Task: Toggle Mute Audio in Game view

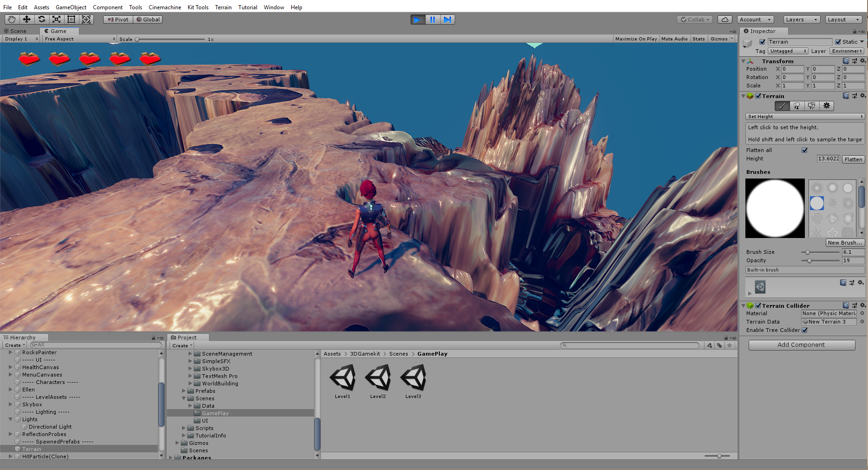Action: coord(674,39)
